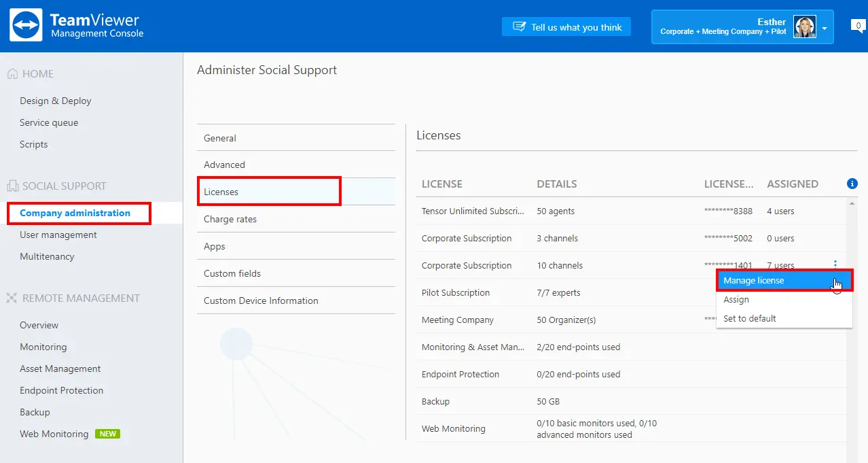Choose Assign from the context menu

coord(784,299)
